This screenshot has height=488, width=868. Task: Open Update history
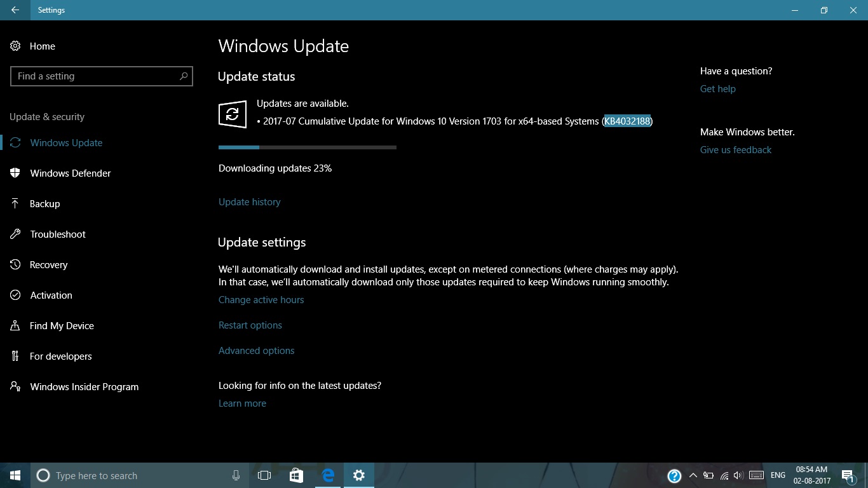[249, 201]
